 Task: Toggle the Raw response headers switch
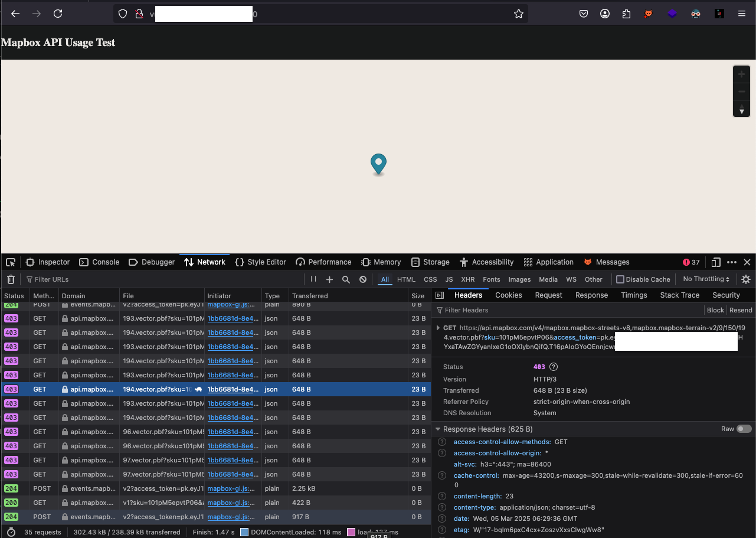pos(744,429)
